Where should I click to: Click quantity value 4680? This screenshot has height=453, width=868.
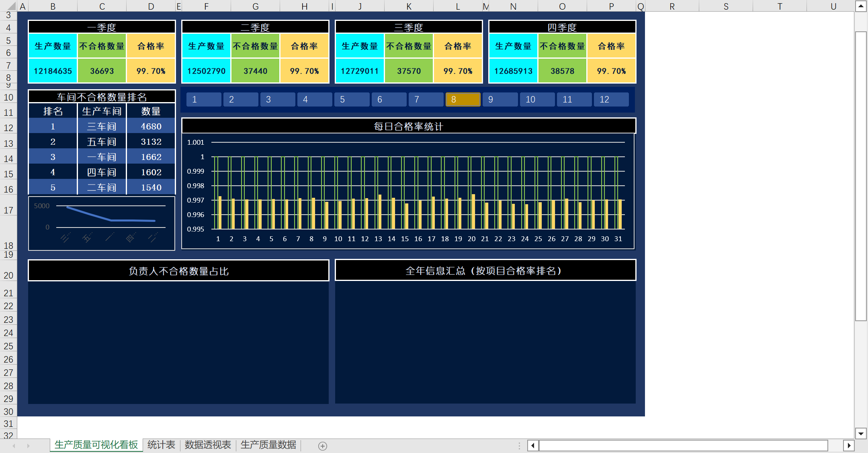click(151, 126)
